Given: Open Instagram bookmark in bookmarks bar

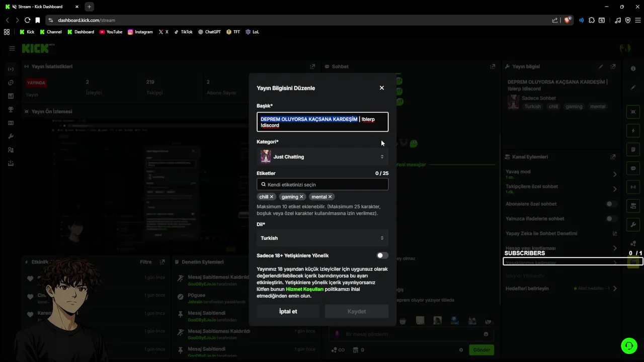Looking at the screenshot, I should (x=140, y=32).
